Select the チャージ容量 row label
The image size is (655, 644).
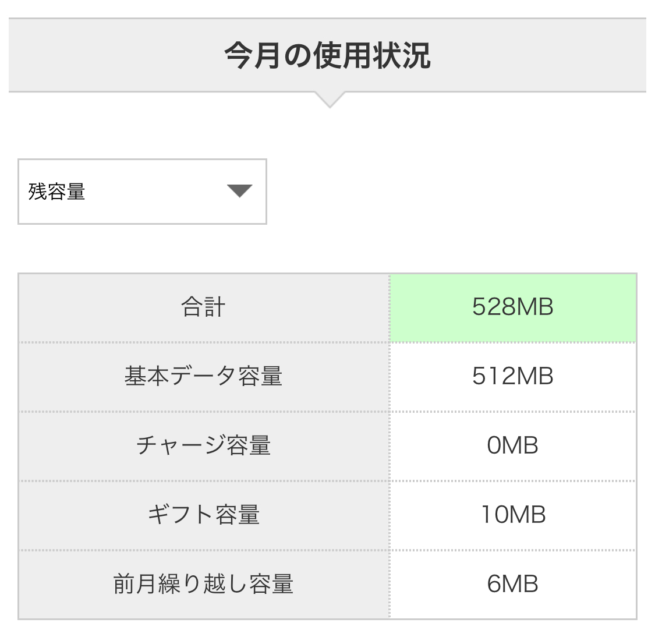pos(203,445)
